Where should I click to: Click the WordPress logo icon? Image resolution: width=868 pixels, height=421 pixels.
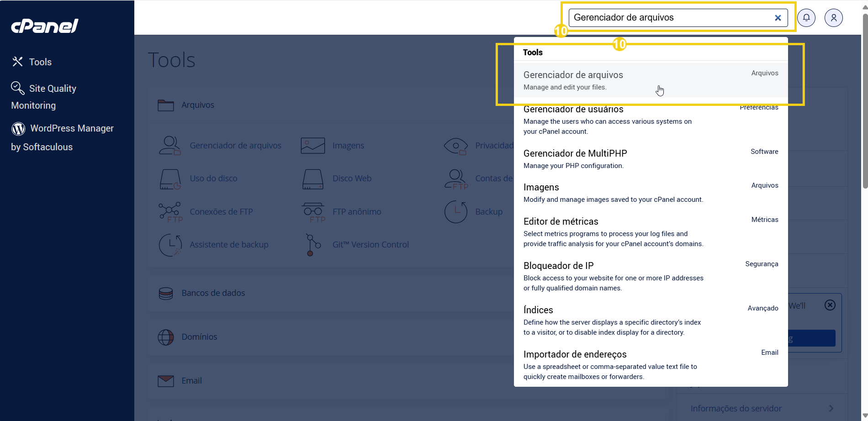(x=18, y=129)
